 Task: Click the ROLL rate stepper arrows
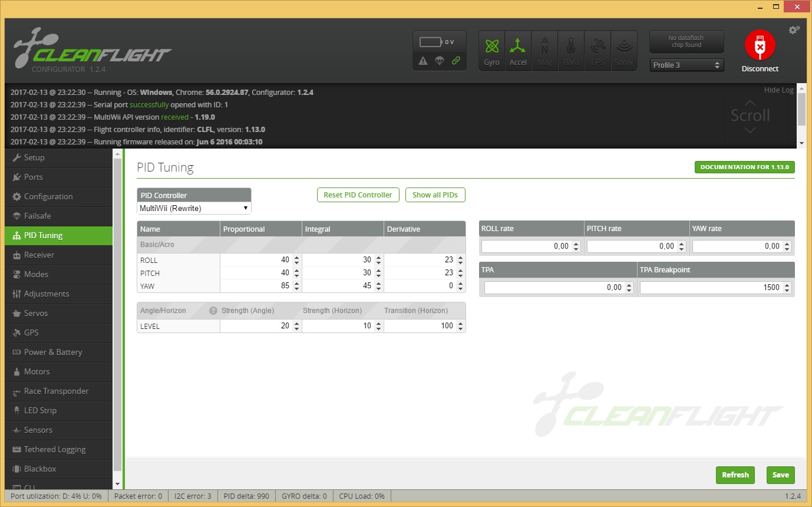click(x=576, y=246)
